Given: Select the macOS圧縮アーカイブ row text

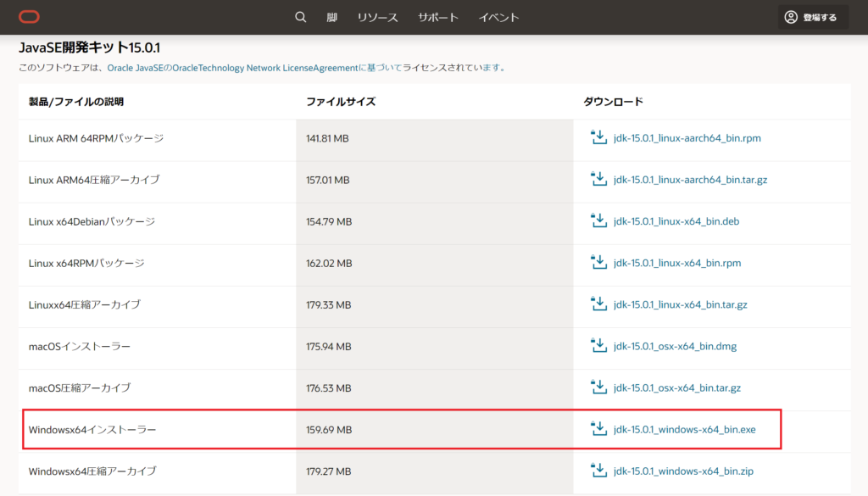Looking at the screenshot, I should click(80, 387).
